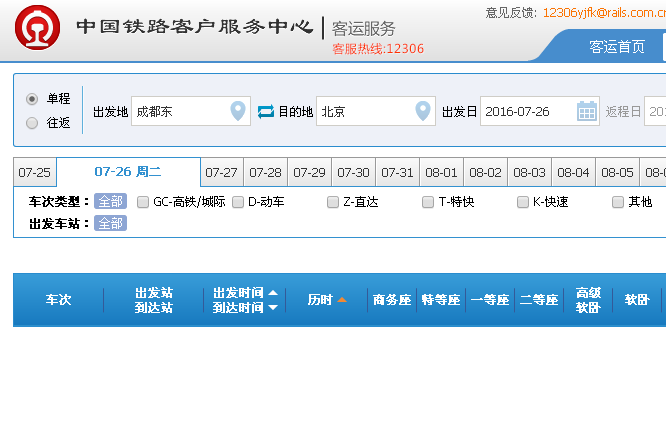Screen dimensions: 666x426
Task: Click the 特等座 column header
Action: [x=441, y=300]
